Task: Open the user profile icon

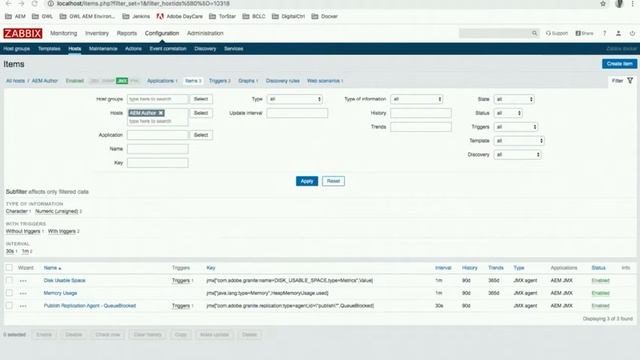Action: (x=618, y=33)
